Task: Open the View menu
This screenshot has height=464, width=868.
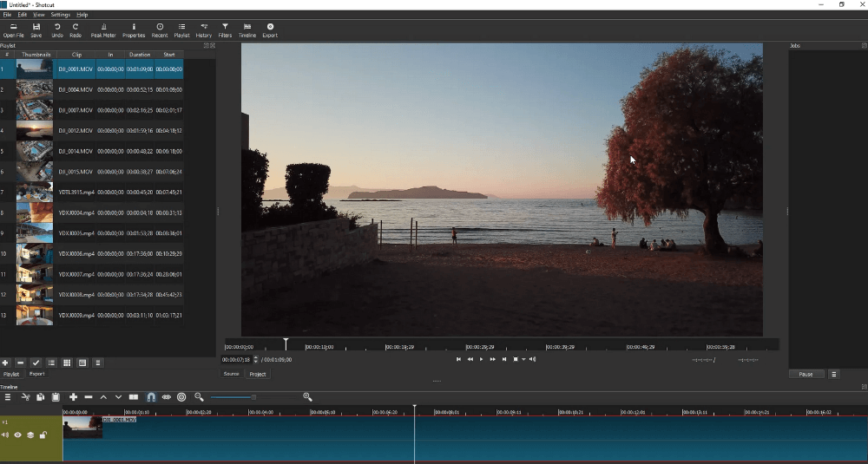Action: click(x=39, y=15)
